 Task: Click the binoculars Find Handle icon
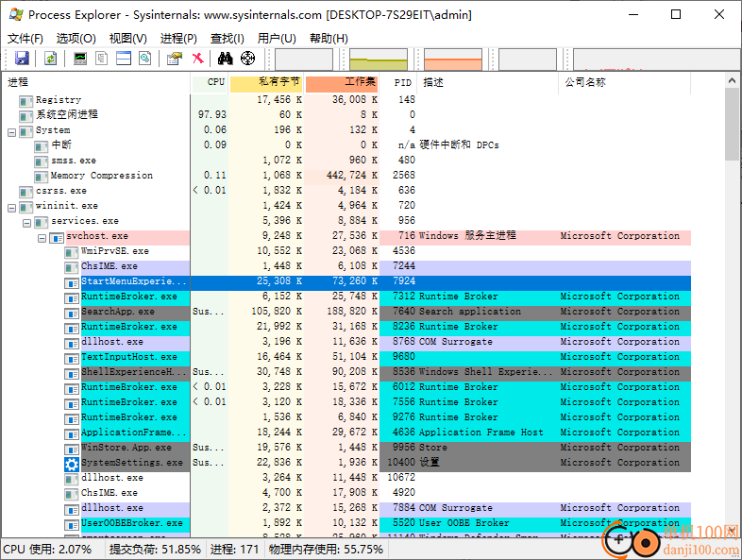coord(226,59)
